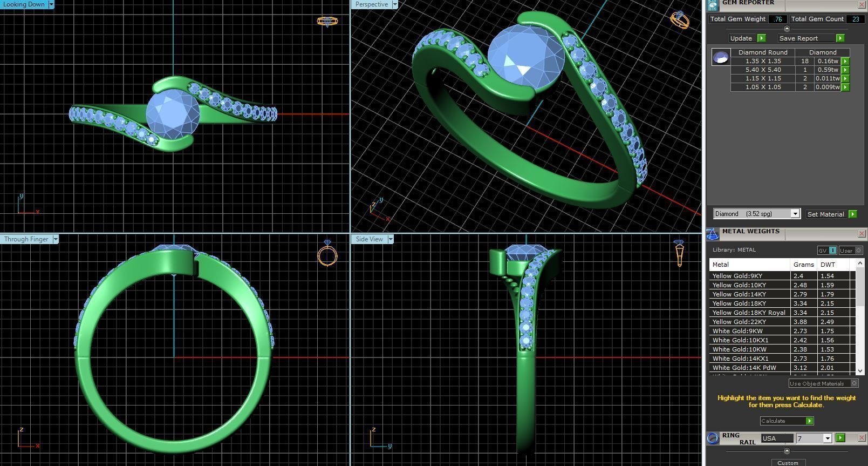Open the Looking Down viewport dropdown
Screen dimensions: 868x466
tap(51, 4)
